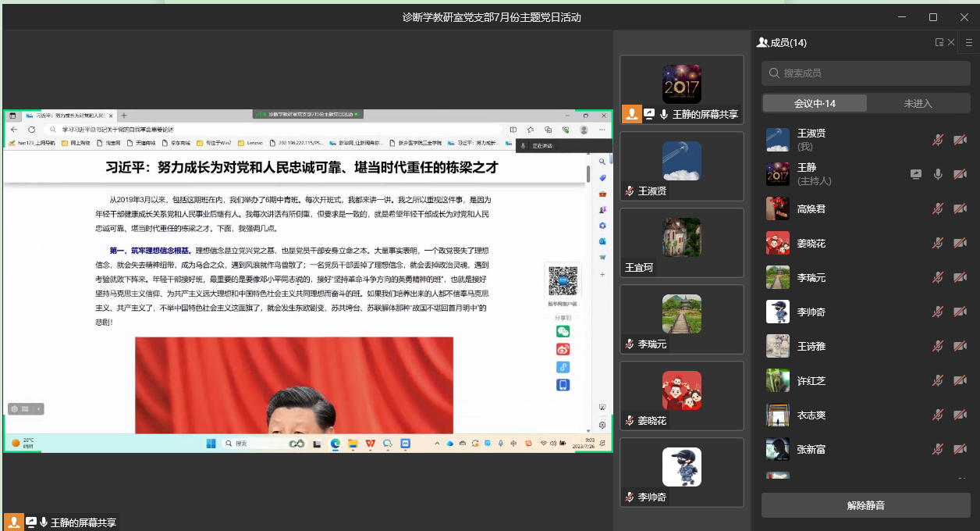Toggle microphone for 王淑贤 in member list

pyautogui.click(x=938, y=141)
